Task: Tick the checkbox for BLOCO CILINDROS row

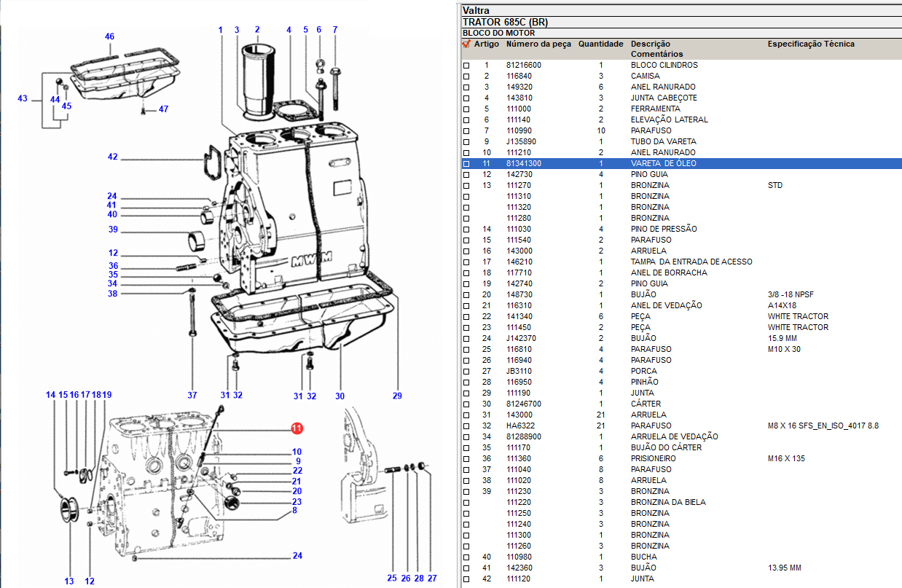Action: coord(466,66)
